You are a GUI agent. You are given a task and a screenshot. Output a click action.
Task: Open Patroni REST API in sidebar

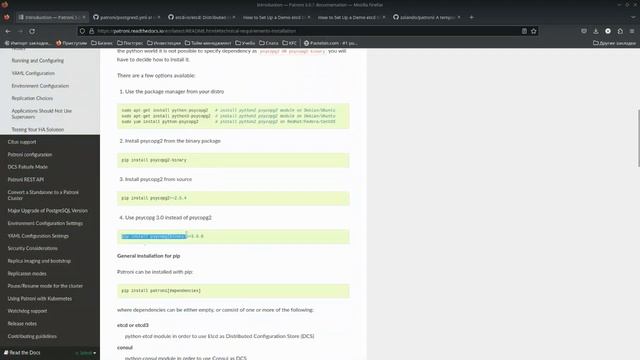coord(26,180)
